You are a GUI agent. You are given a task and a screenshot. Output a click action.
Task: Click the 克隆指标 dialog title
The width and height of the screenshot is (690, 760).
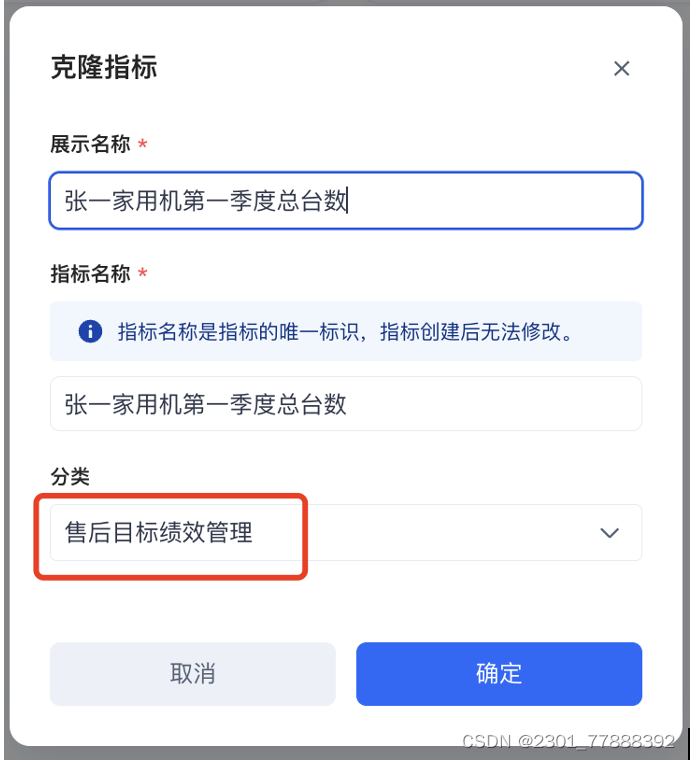[x=104, y=68]
